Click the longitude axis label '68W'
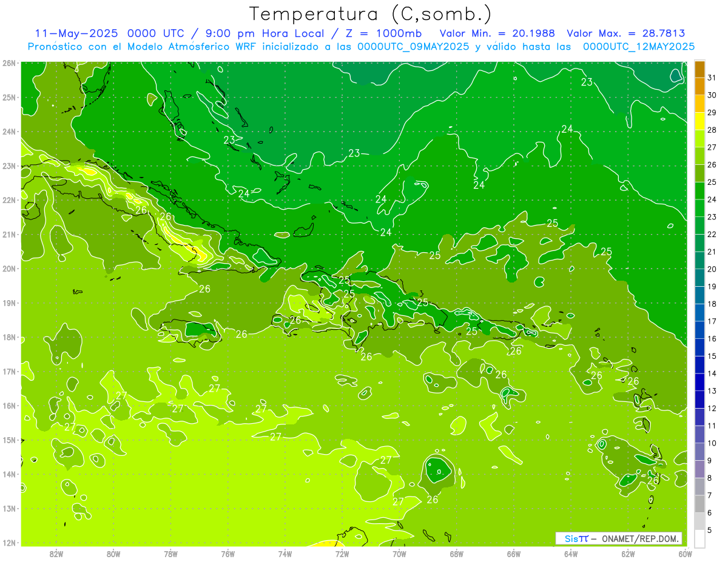Image resolution: width=728 pixels, height=562 pixels. (x=457, y=554)
